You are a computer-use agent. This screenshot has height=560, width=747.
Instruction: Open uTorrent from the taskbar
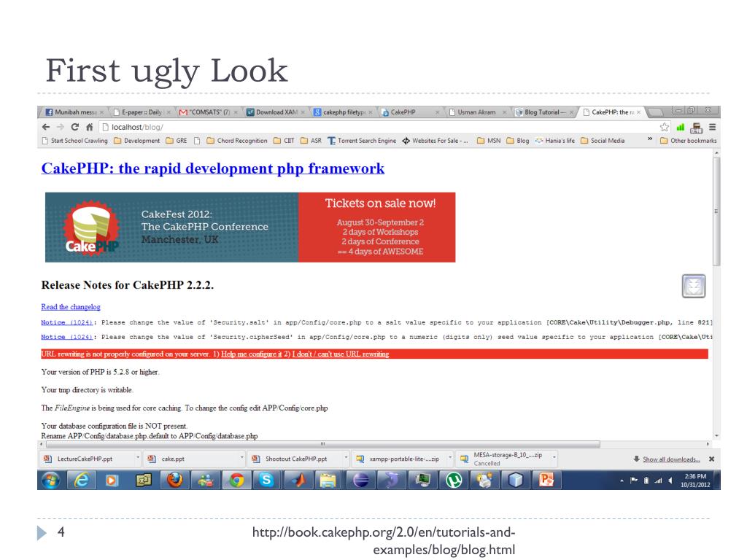[x=454, y=481]
